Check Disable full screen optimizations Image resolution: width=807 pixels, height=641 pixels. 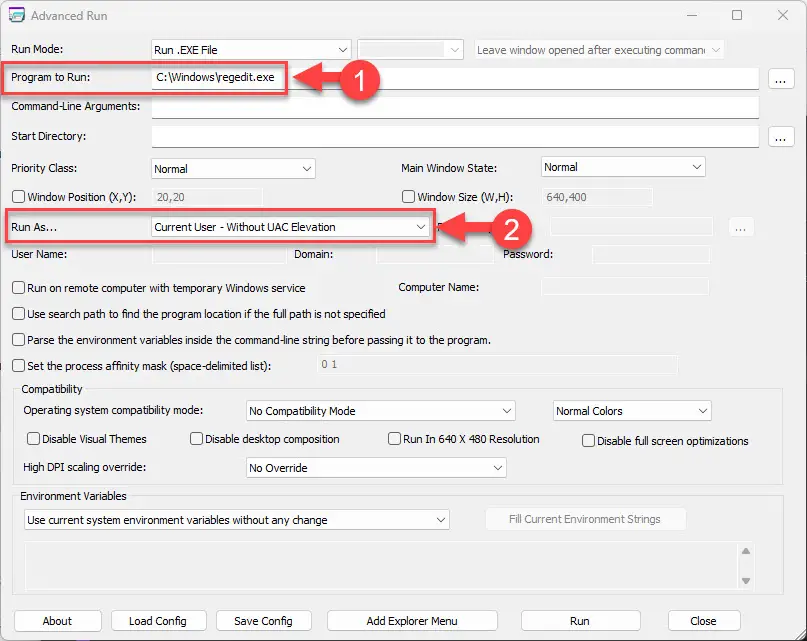click(x=588, y=441)
